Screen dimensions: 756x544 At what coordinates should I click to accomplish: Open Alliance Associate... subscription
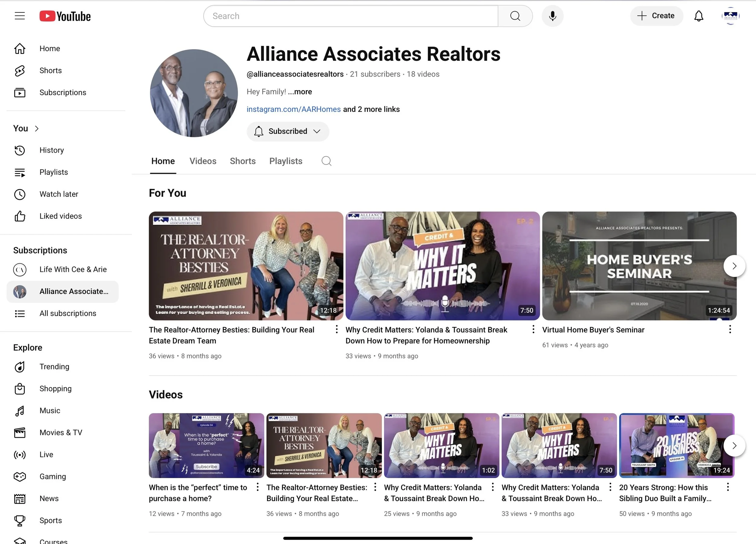point(63,292)
